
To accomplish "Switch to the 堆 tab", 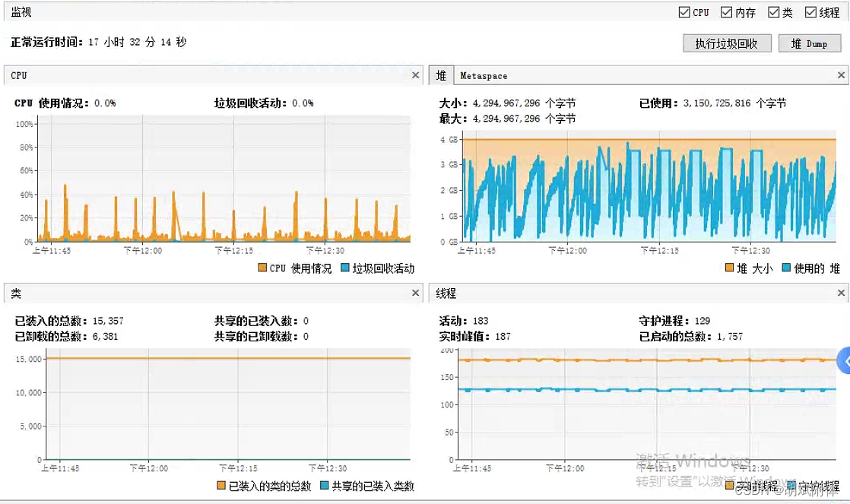I will point(441,75).
